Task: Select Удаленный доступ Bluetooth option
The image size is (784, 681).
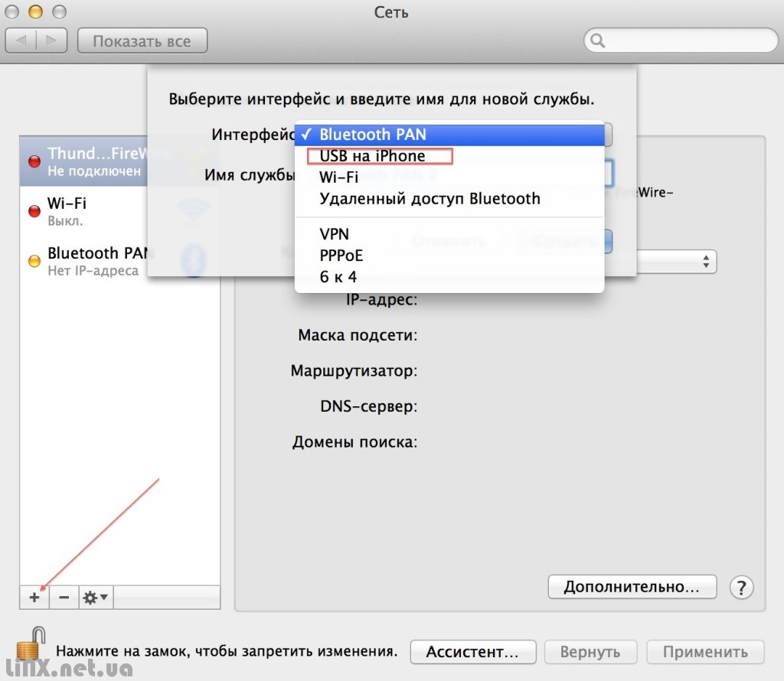Action: click(449, 198)
